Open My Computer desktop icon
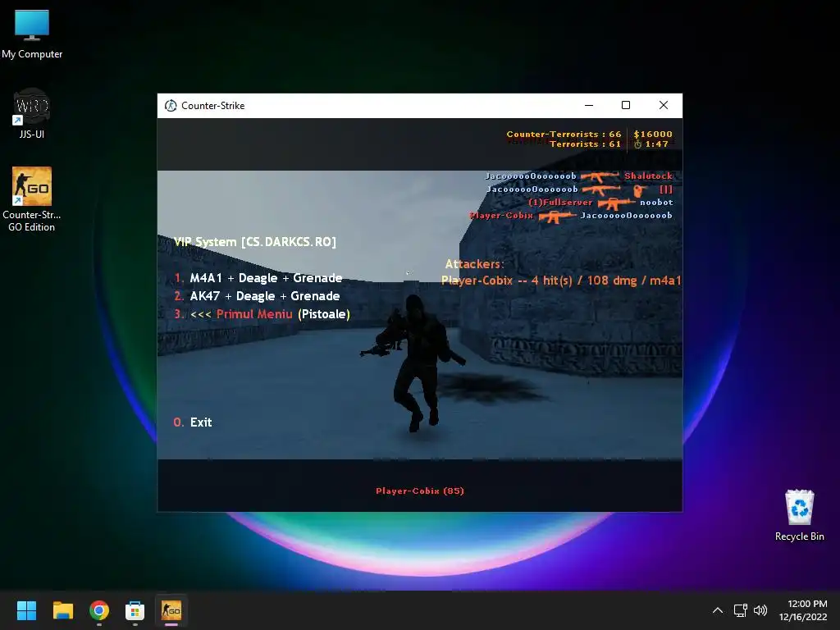 (x=32, y=34)
